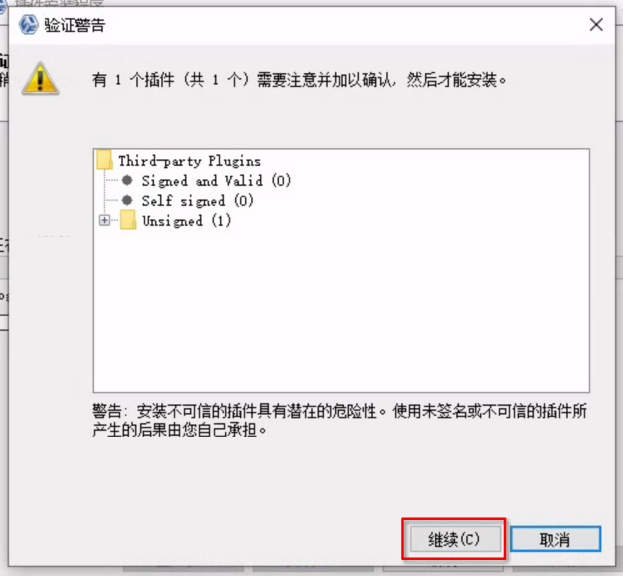Click the Third-party Plugins folder icon
Viewport: 623px width, 576px height.
point(104,160)
